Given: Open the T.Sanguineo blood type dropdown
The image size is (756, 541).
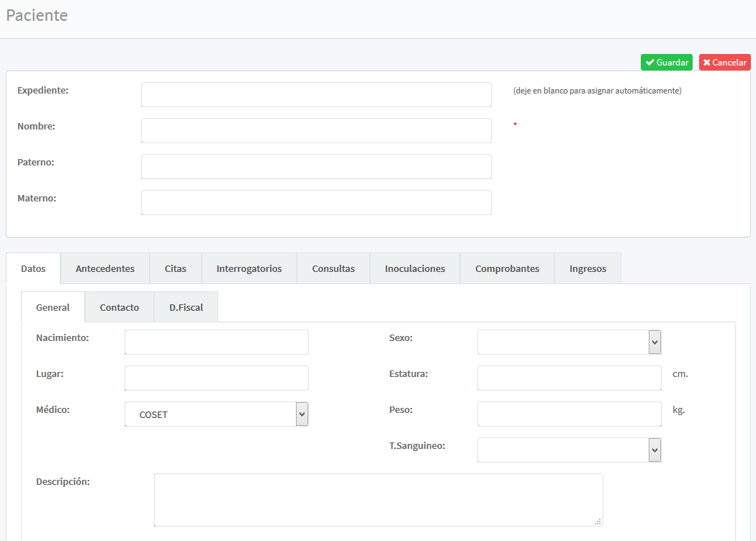Looking at the screenshot, I should pos(569,450).
